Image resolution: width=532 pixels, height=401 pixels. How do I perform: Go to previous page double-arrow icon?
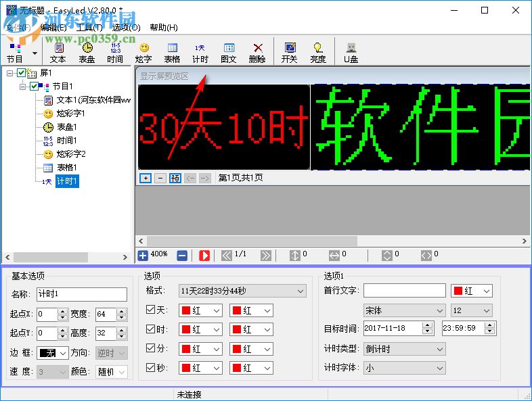click(227, 255)
